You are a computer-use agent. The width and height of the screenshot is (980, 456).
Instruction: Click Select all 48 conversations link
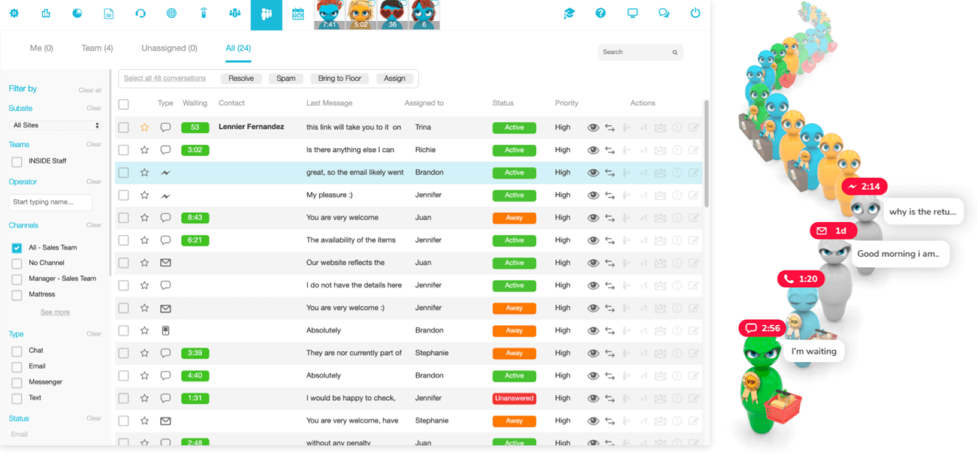[165, 78]
